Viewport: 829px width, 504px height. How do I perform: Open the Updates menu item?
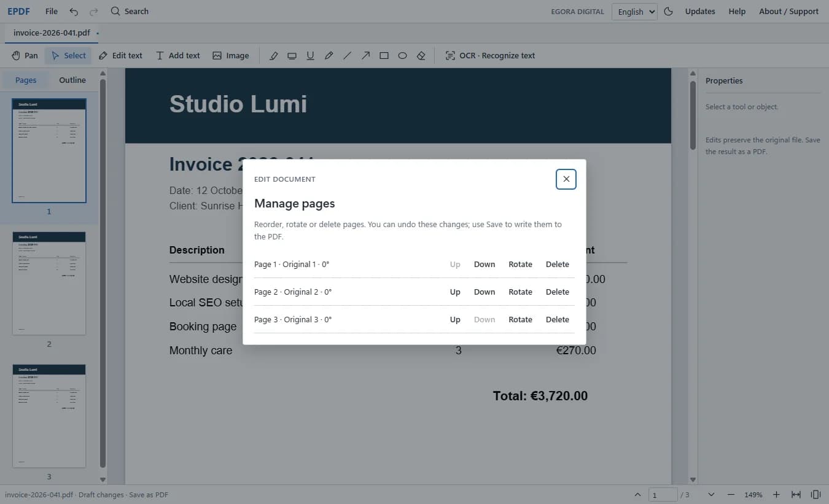click(700, 12)
